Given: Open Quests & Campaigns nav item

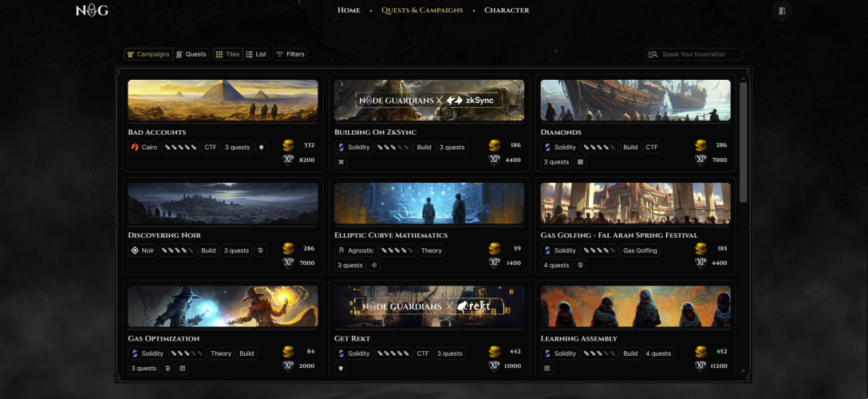Looking at the screenshot, I should (422, 10).
